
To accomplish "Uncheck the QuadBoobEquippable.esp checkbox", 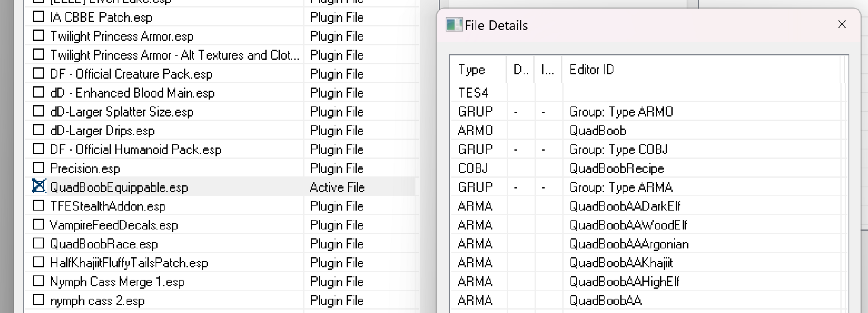I will click(x=39, y=187).
